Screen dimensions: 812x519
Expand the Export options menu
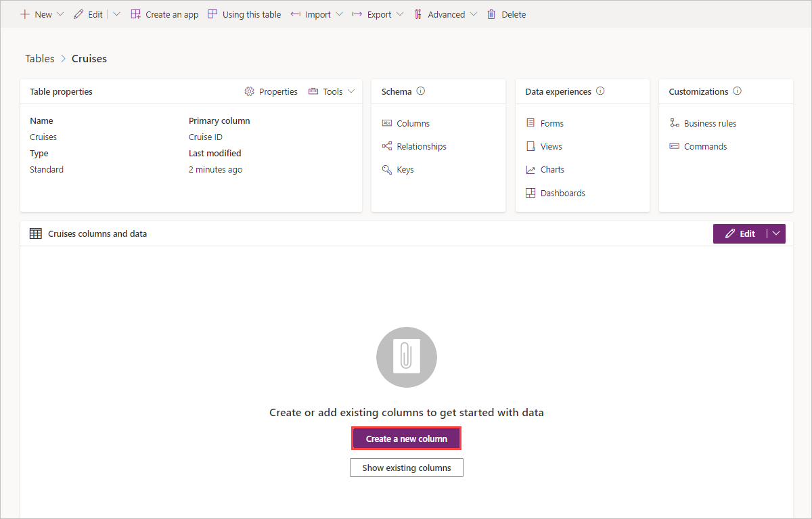pyautogui.click(x=377, y=14)
